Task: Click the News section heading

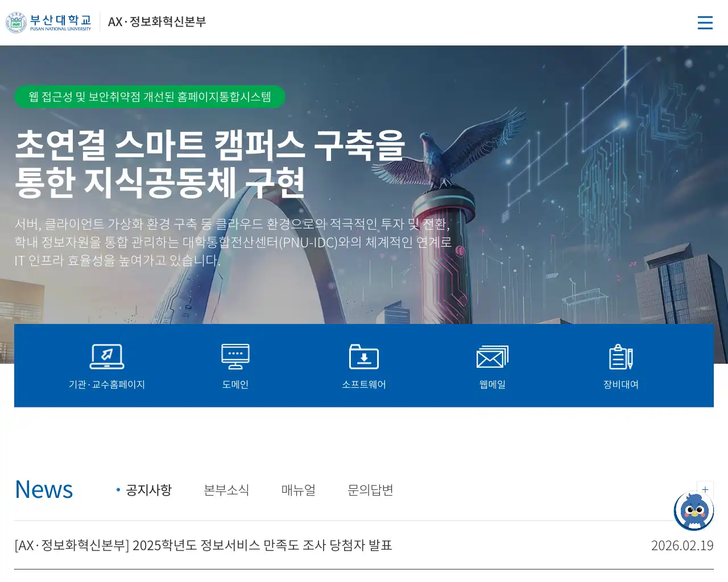Action: click(x=44, y=489)
